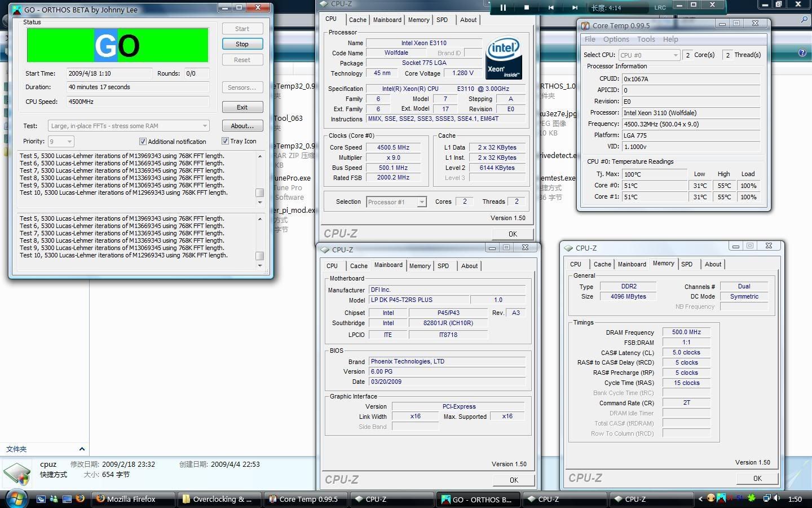Click the CPU-Z title icon of Mainboard window
This screenshot has height=508, width=812.
325,249
